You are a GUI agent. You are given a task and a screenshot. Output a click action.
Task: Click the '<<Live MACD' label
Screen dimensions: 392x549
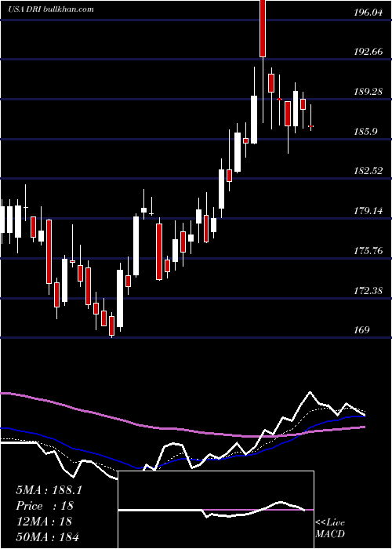click(330, 529)
